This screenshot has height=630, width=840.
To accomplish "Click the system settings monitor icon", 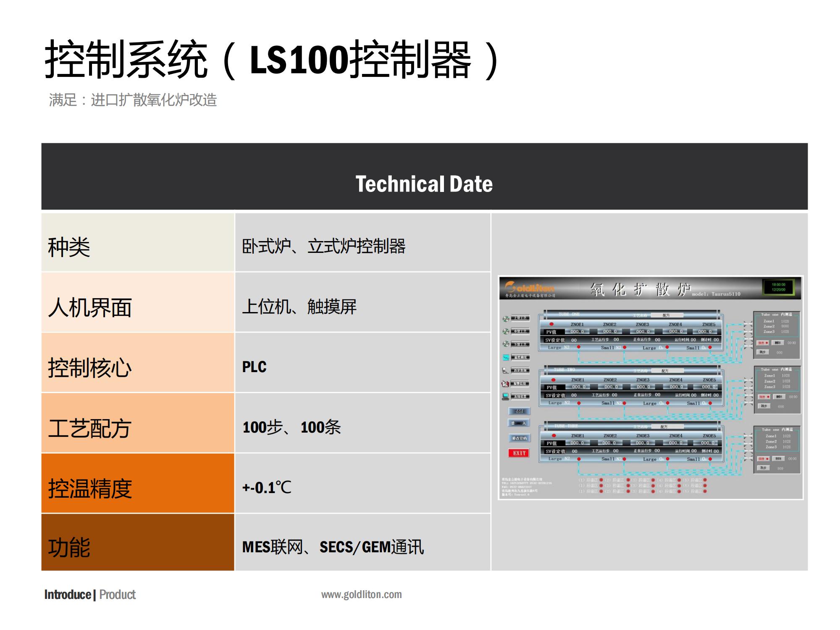I will (x=506, y=396).
